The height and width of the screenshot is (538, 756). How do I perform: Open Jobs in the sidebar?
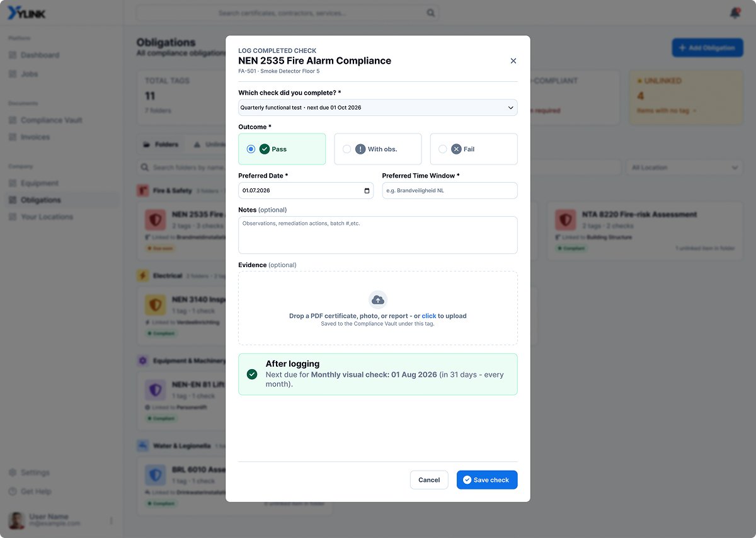[29, 74]
